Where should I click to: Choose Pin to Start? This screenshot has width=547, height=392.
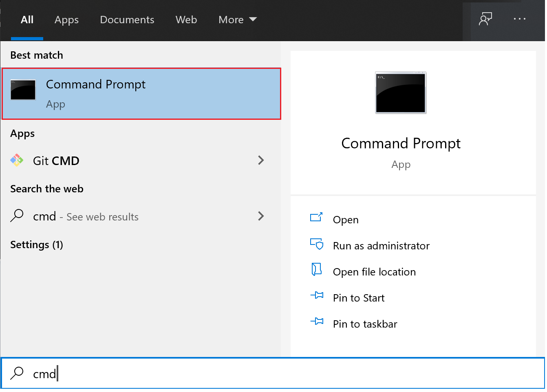coord(359,298)
